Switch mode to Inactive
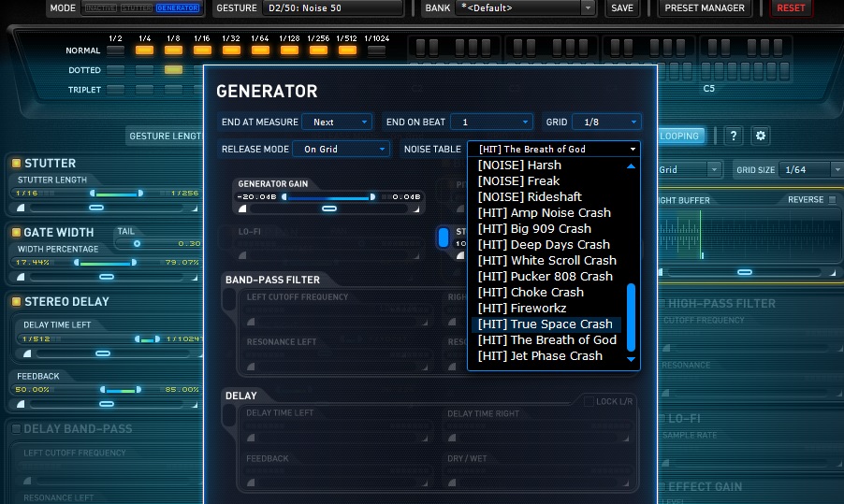The height and width of the screenshot is (504, 844). pyautogui.click(x=101, y=8)
